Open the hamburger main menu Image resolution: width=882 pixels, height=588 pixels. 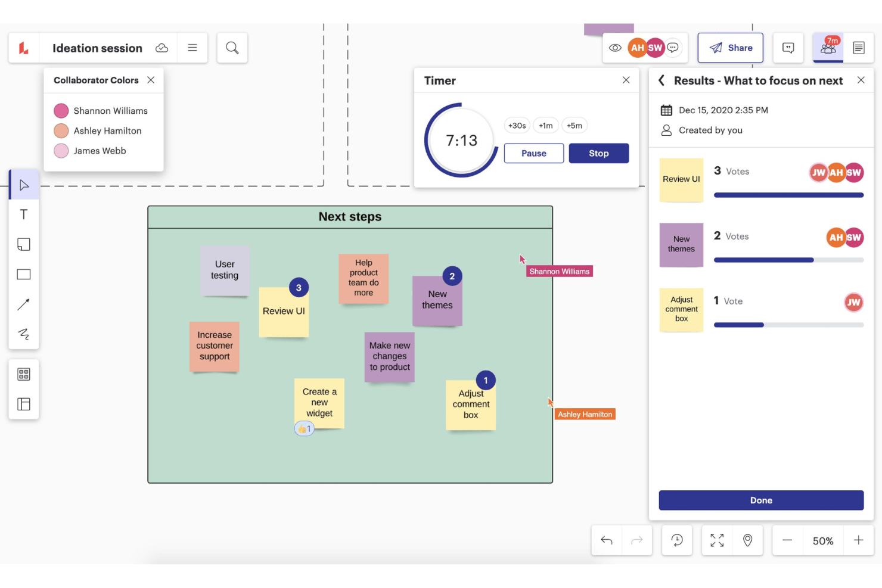pyautogui.click(x=192, y=48)
